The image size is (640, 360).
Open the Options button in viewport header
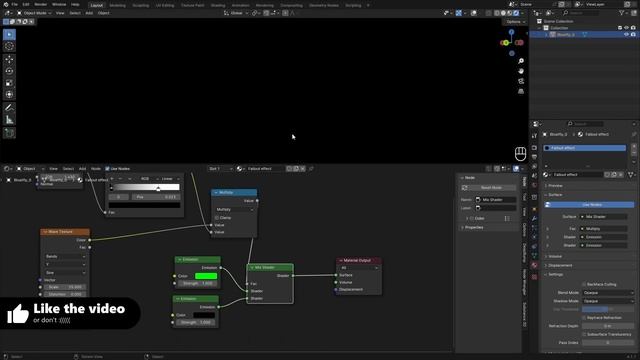coord(515,22)
